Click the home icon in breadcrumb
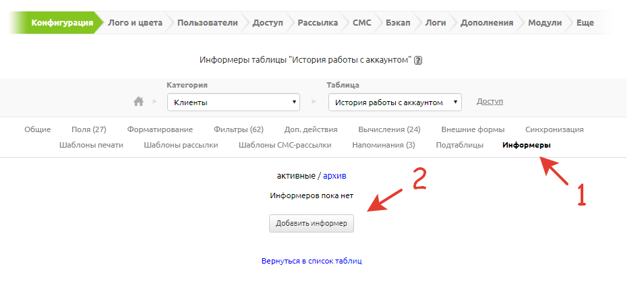The image size is (644, 306). tap(139, 102)
